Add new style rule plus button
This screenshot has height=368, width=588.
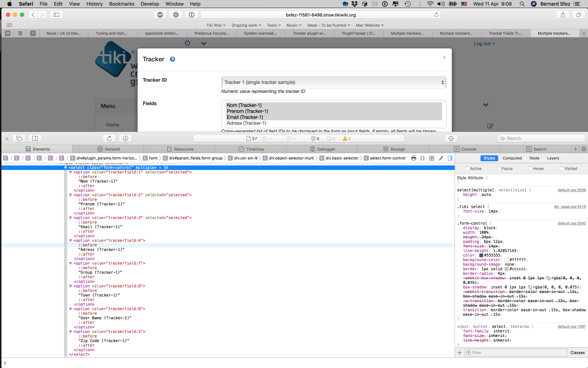(460, 353)
